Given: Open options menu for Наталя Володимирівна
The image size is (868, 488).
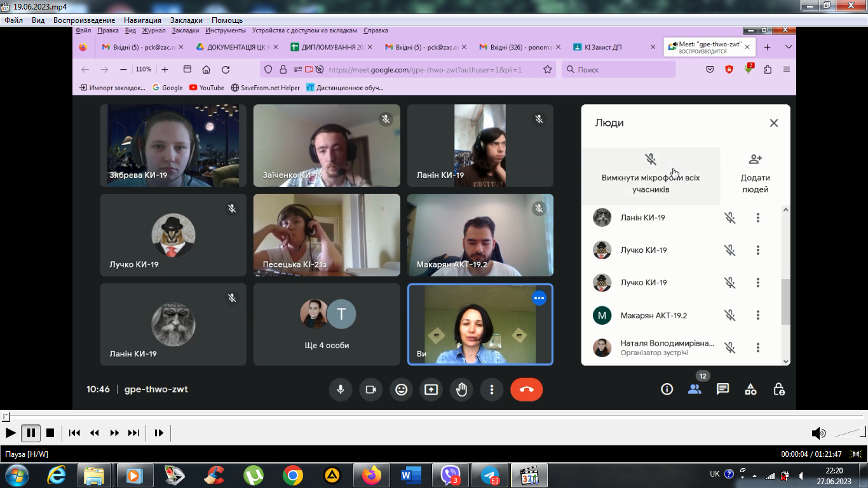Looking at the screenshot, I should [x=757, y=348].
